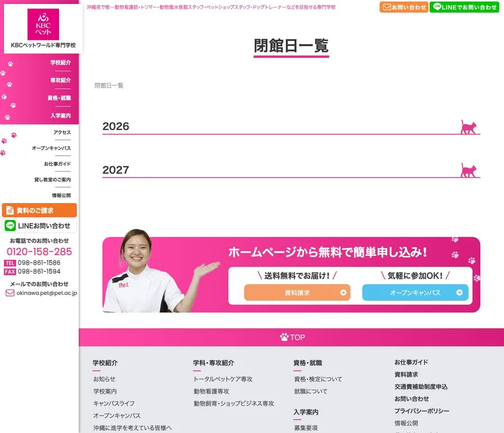
Task: Open footer link 学校案内
Action: (x=105, y=391)
